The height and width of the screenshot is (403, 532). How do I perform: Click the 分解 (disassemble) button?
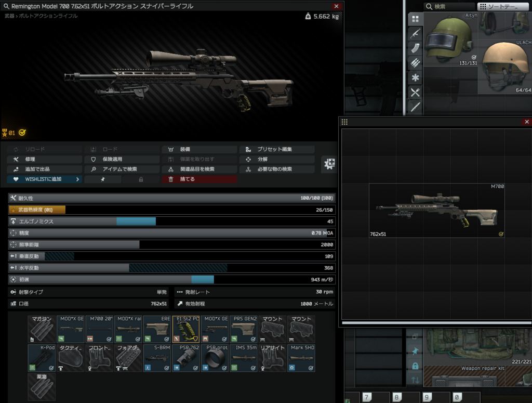point(276,159)
